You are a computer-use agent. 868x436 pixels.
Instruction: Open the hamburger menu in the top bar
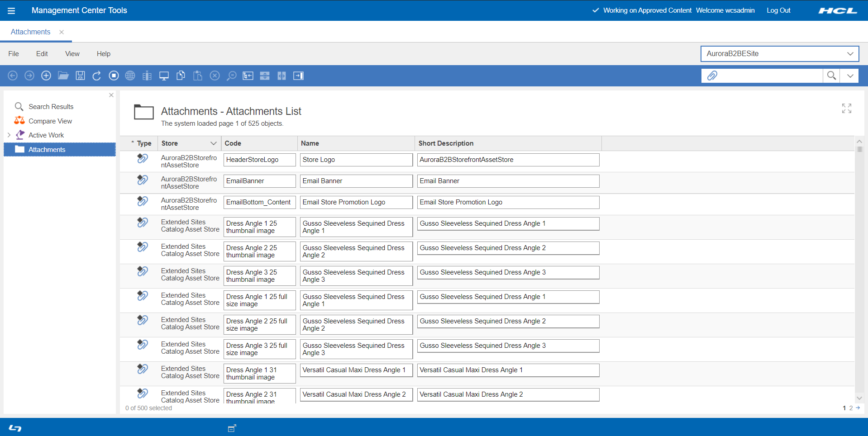11,10
